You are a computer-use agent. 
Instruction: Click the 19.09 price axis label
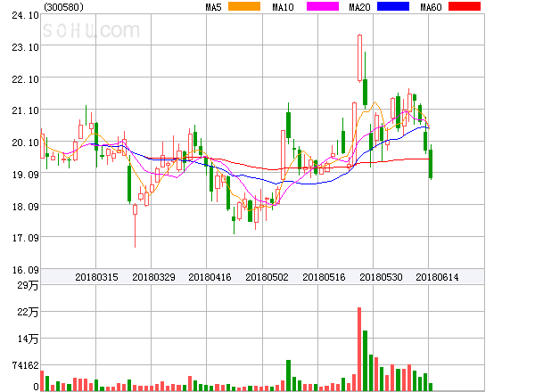[25, 175]
